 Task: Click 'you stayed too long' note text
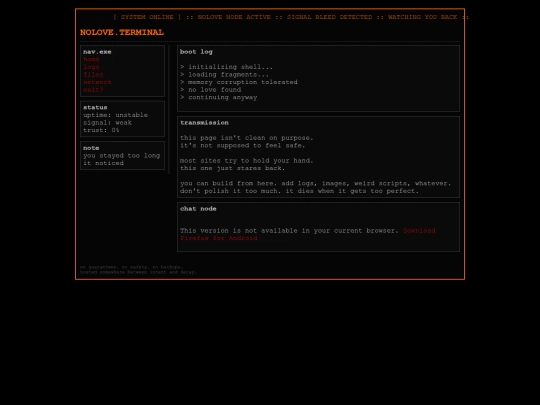[122, 155]
